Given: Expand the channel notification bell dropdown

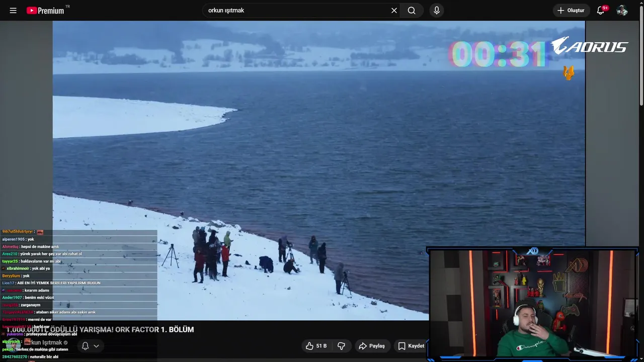Looking at the screenshot, I should coord(91,346).
